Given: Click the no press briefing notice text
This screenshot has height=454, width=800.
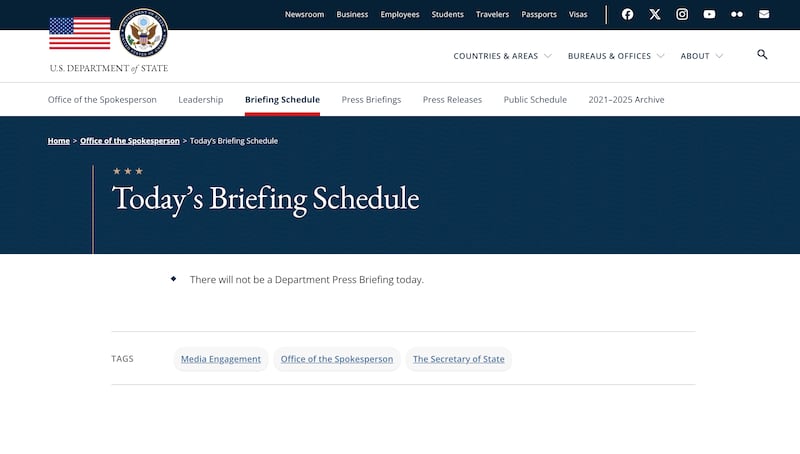Looking at the screenshot, I should pos(307,280).
